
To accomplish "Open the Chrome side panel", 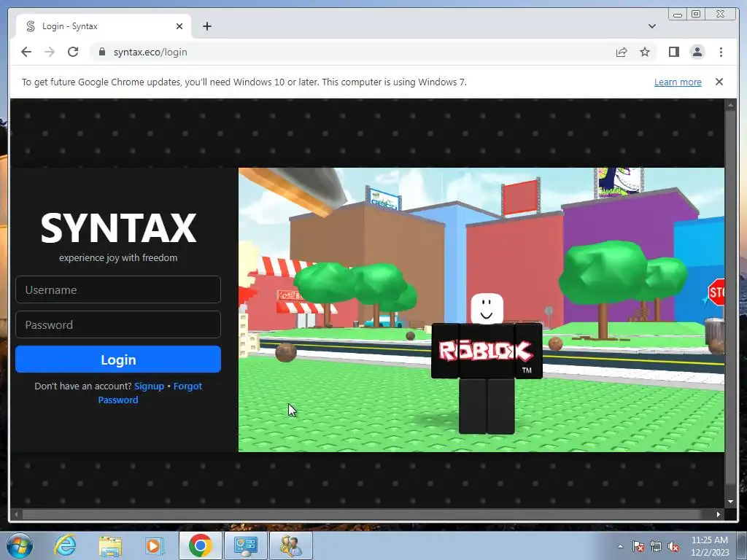I will pos(673,52).
